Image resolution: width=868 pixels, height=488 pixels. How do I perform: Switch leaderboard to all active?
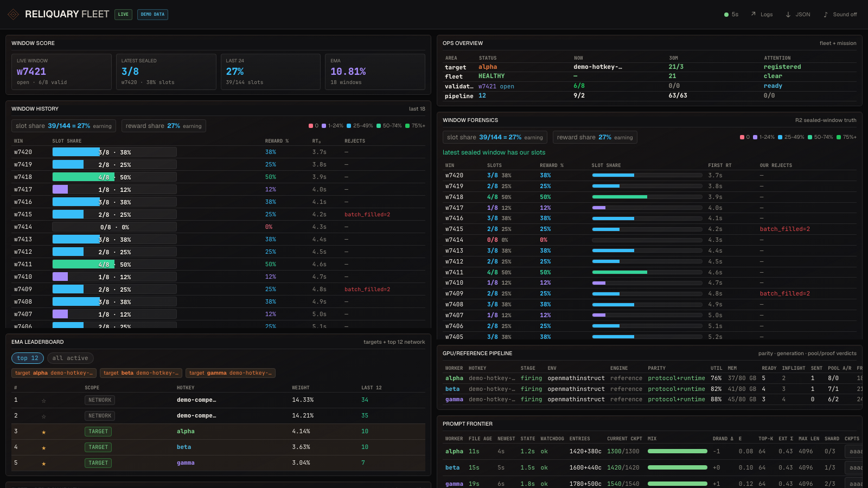point(71,358)
